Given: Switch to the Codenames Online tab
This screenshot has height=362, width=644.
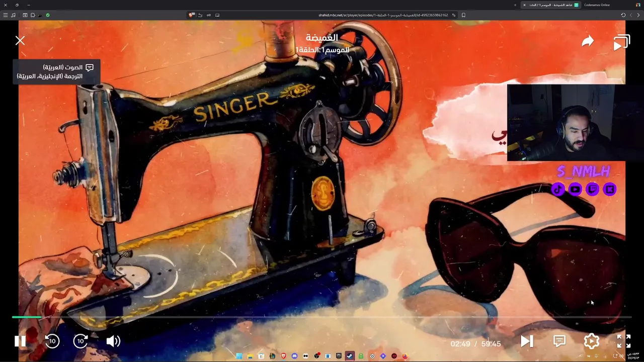Looking at the screenshot, I should [597, 5].
